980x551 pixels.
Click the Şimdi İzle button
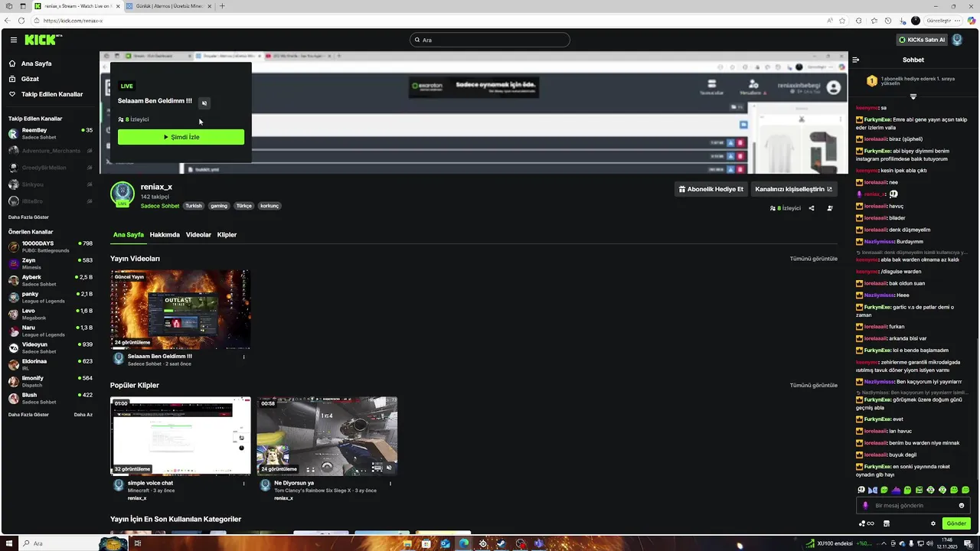pos(181,137)
